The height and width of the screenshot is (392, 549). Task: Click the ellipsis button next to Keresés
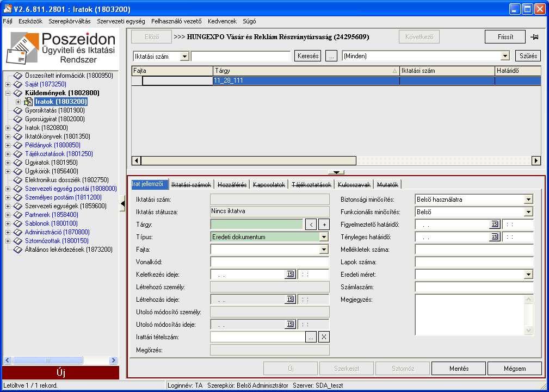(331, 56)
